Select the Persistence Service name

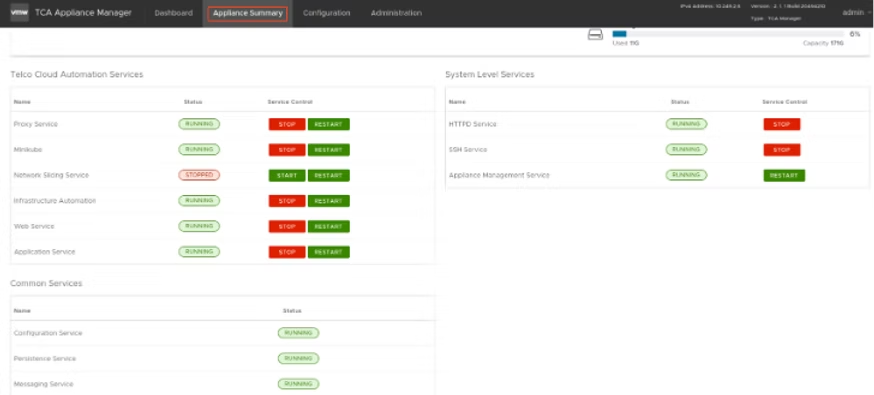(x=45, y=358)
